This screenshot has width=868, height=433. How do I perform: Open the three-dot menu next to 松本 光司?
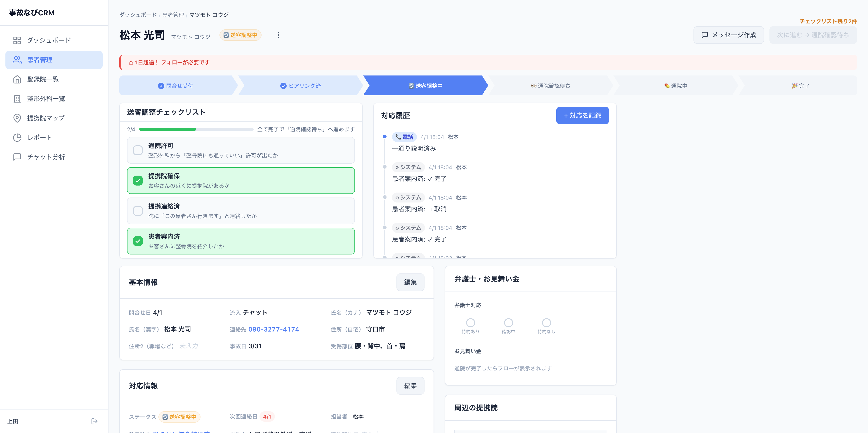coord(279,35)
